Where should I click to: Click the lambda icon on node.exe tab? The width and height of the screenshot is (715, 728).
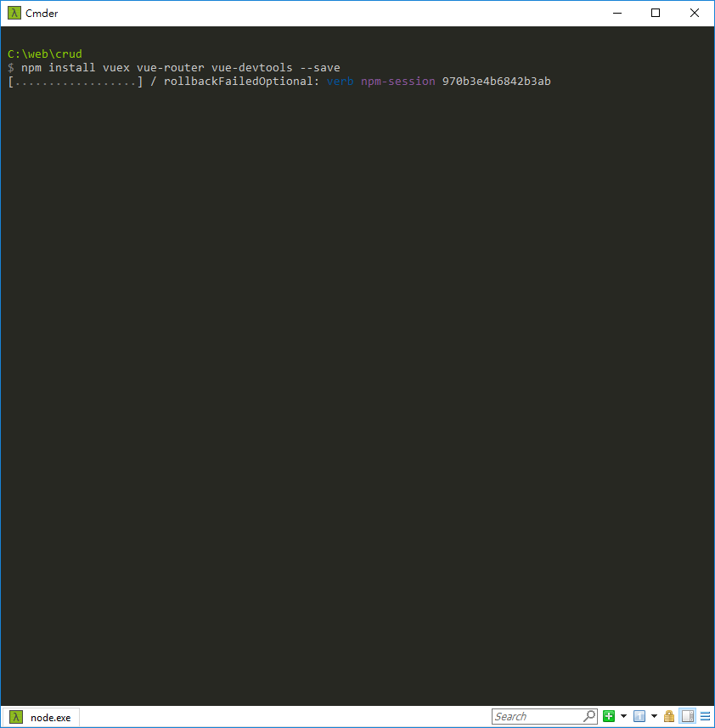16,717
